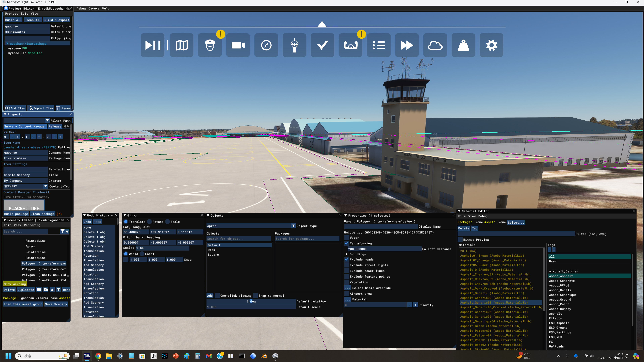The image size is (644, 362).
Task: Open the weather cloud toolbar icon
Action: 435,45
